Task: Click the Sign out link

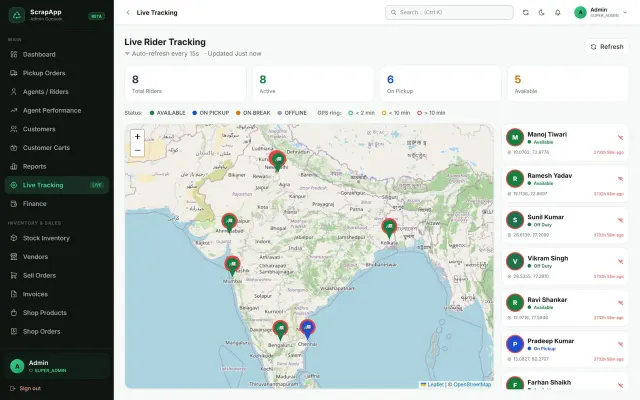Action: pos(25,388)
